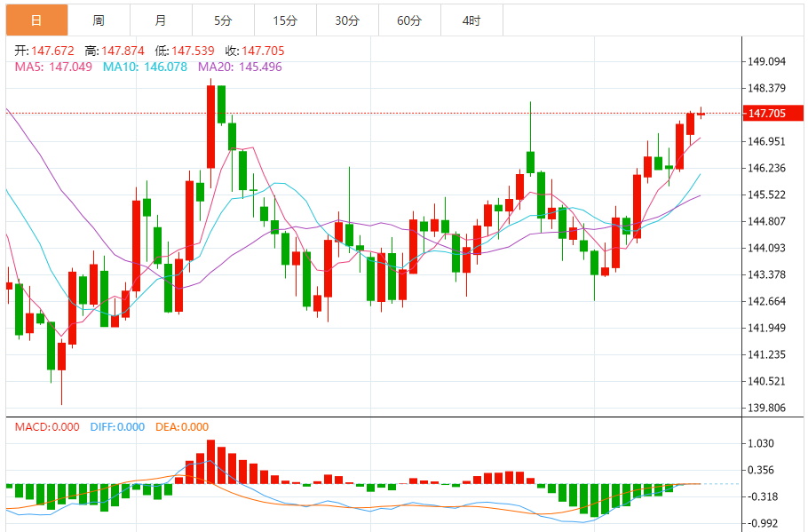Image resolution: width=808 pixels, height=532 pixels.
Task: Click the 1.030 MACD axis label
Action: (761, 443)
